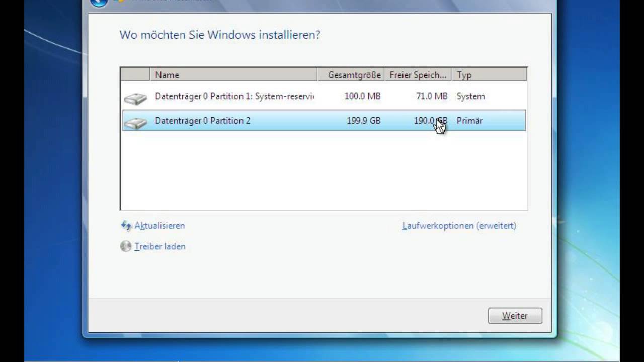Click the Aktualisieren link
This screenshot has height=362, width=644.
point(159,226)
